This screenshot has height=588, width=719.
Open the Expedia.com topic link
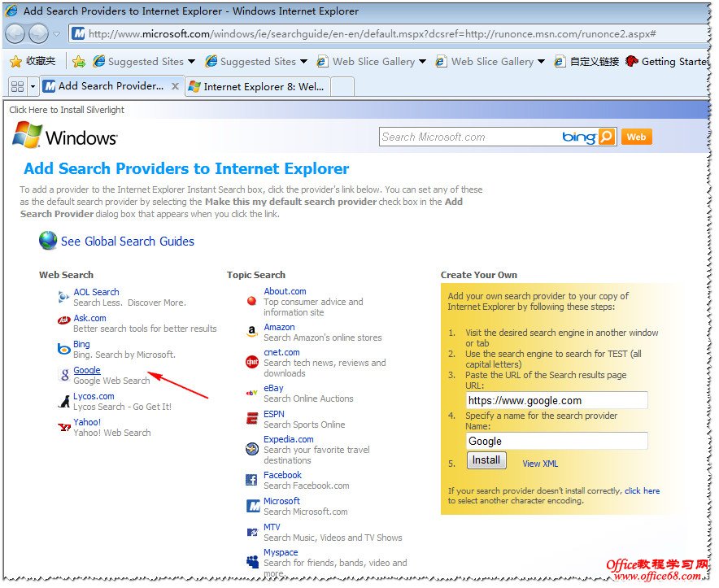(x=289, y=439)
